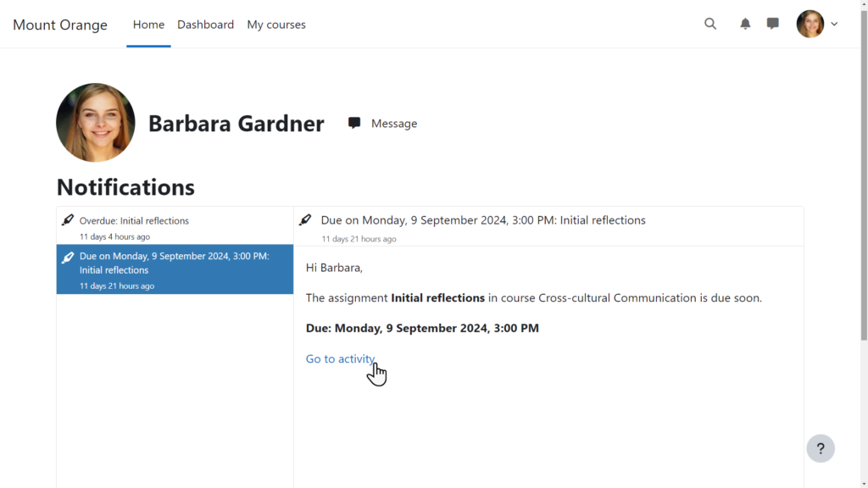Select the Home tab
The height and width of the screenshot is (488, 868).
click(148, 24)
